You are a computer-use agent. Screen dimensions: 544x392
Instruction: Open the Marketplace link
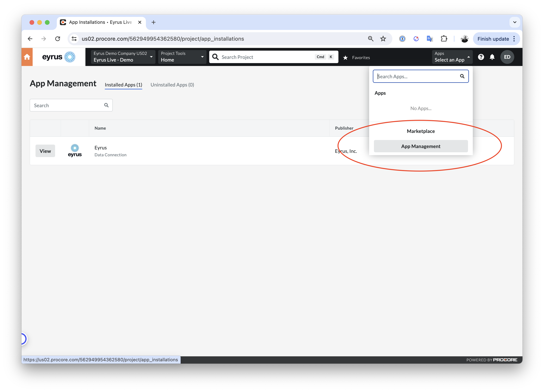click(x=421, y=131)
